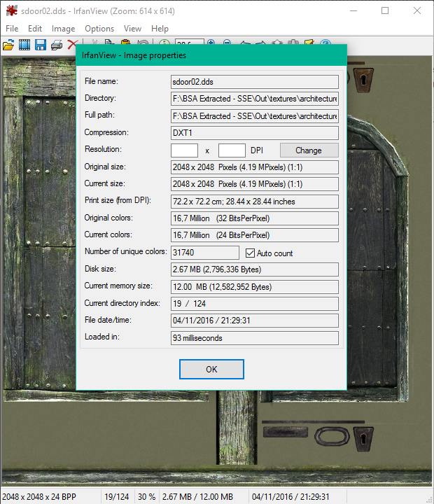This screenshot has height=504, width=434.
Task: Click the second Resolution DPI input box
Action: tap(232, 150)
